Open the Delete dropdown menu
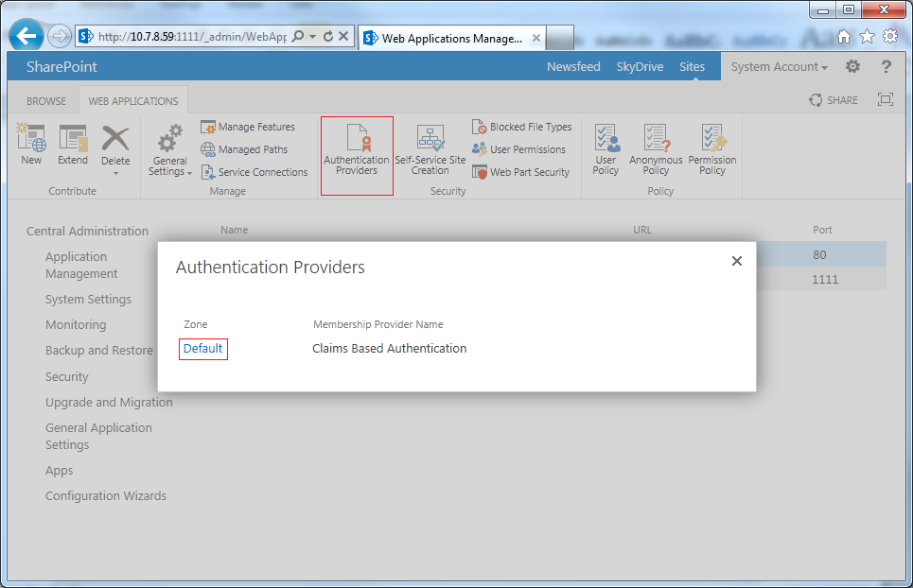913x588 pixels. tap(114, 175)
